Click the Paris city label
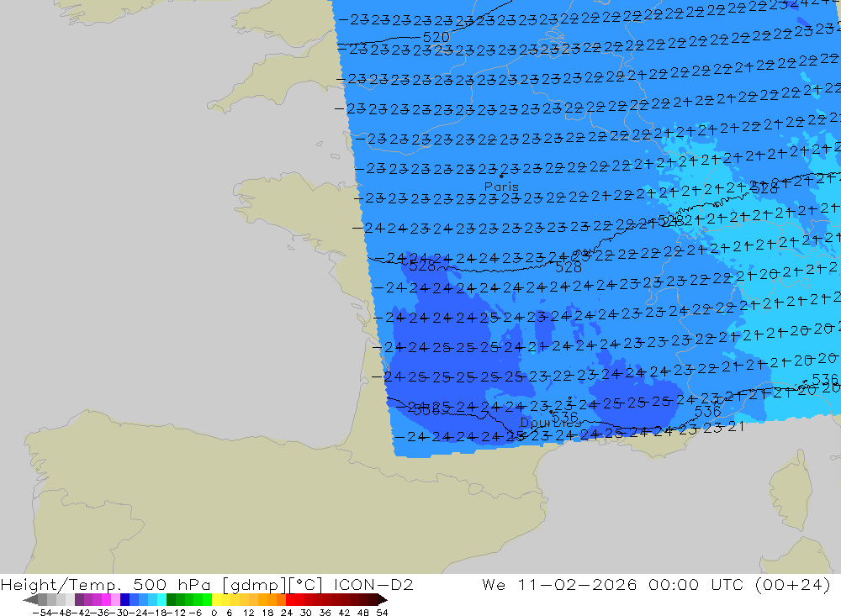841x616 pixels. [501, 187]
